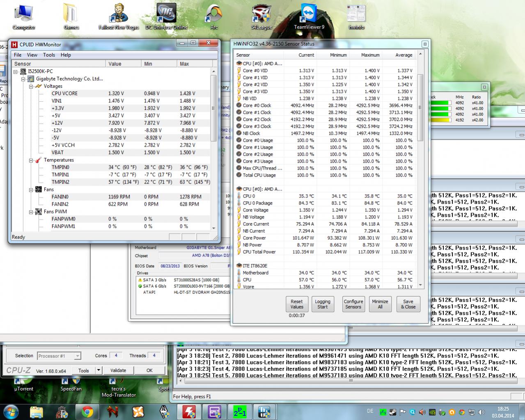
Task: Select the CPU Total Power row
Action: click(325, 252)
